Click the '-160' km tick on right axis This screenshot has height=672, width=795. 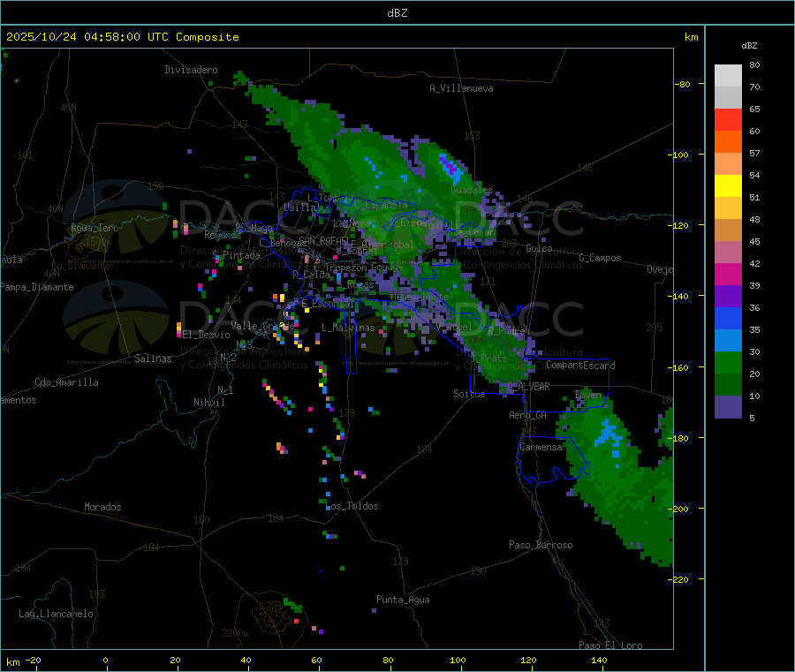point(680,367)
